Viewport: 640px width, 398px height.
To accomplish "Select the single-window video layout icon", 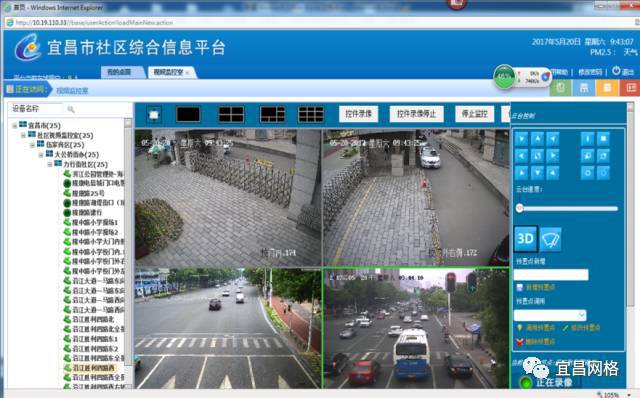I will point(188,114).
